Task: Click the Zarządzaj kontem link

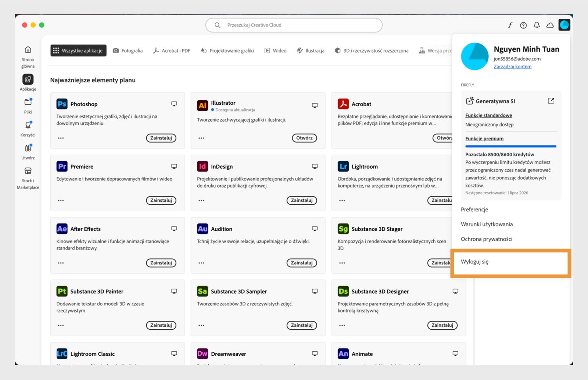Action: (512, 67)
